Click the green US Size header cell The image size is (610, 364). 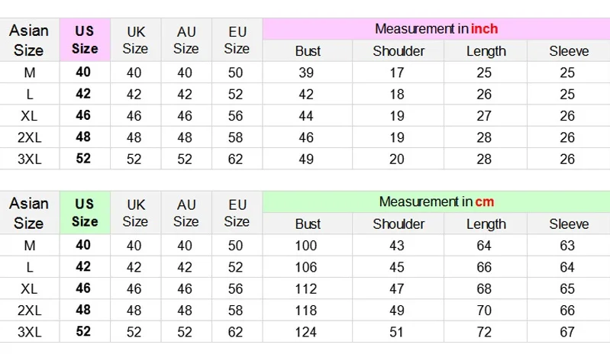[85, 213]
